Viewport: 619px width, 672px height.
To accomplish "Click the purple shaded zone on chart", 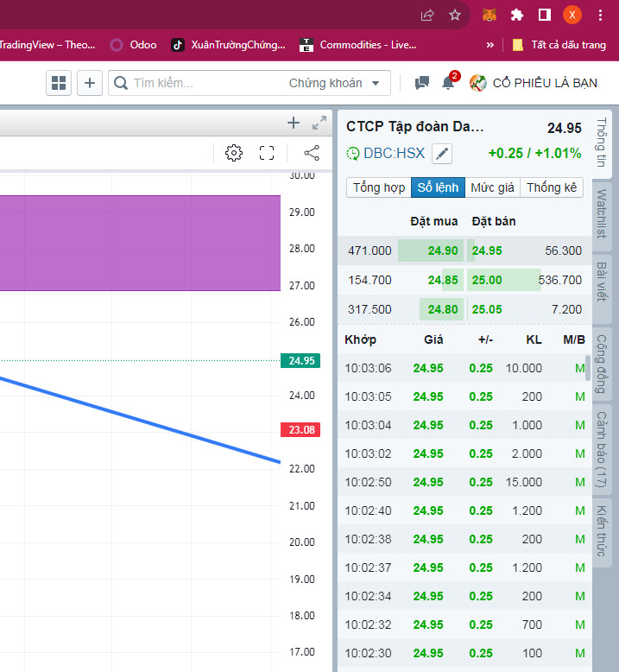I will coord(138,243).
